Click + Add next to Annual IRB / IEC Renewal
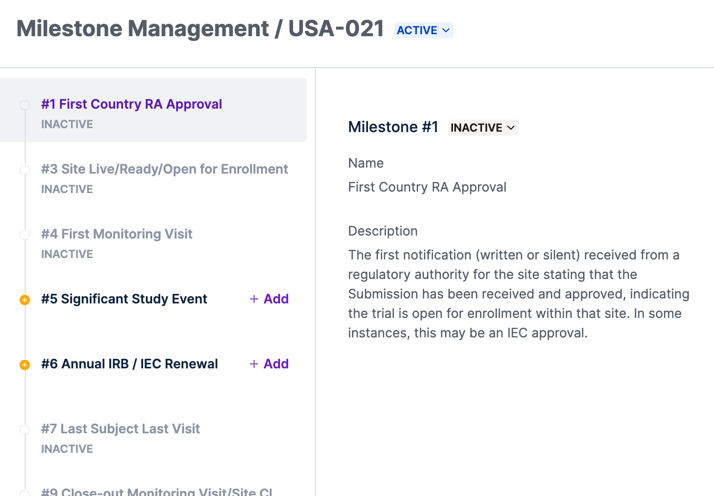Image resolution: width=714 pixels, height=496 pixels. [x=269, y=364]
